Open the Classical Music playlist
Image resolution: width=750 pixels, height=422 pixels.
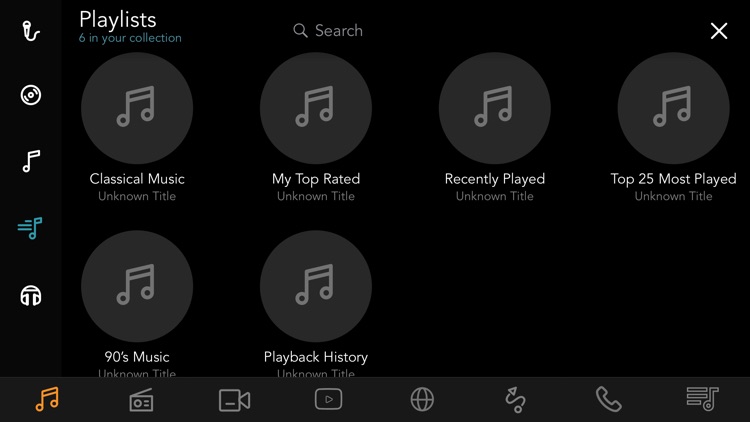click(137, 108)
